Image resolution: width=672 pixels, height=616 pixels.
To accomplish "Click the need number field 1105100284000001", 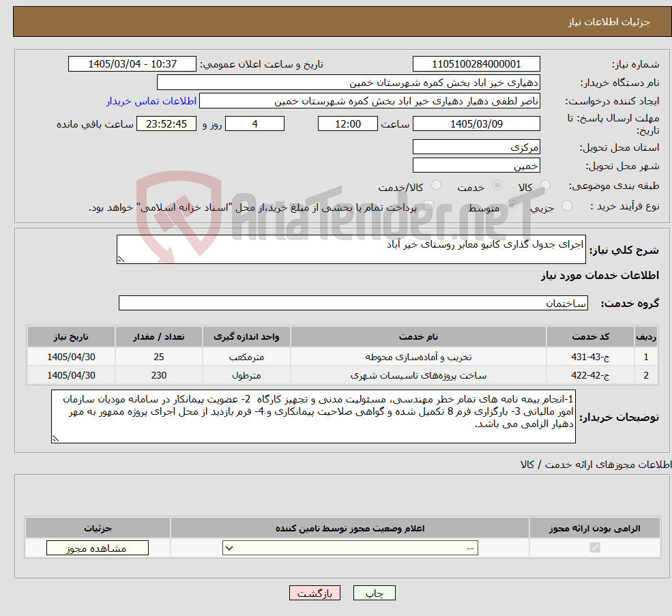I will [476, 64].
